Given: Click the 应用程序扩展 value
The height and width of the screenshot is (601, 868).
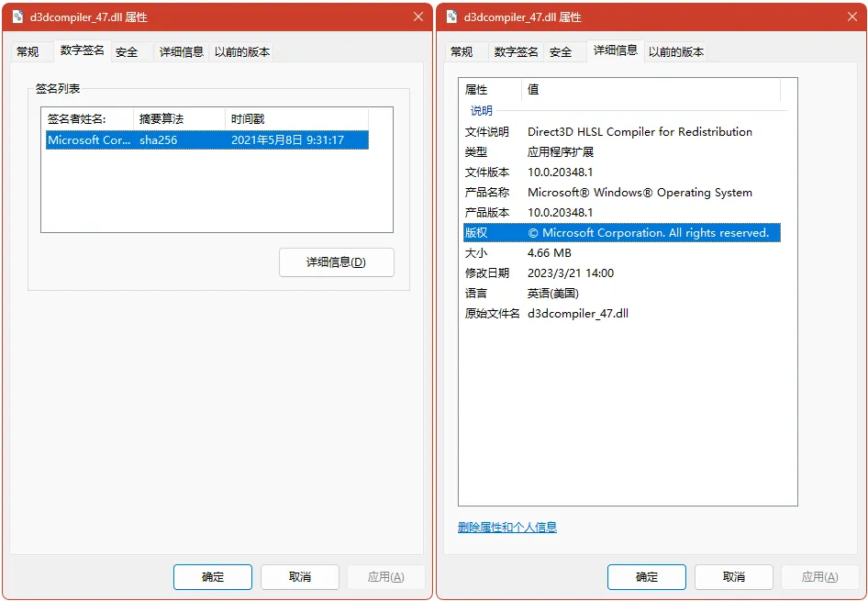Looking at the screenshot, I should click(561, 152).
